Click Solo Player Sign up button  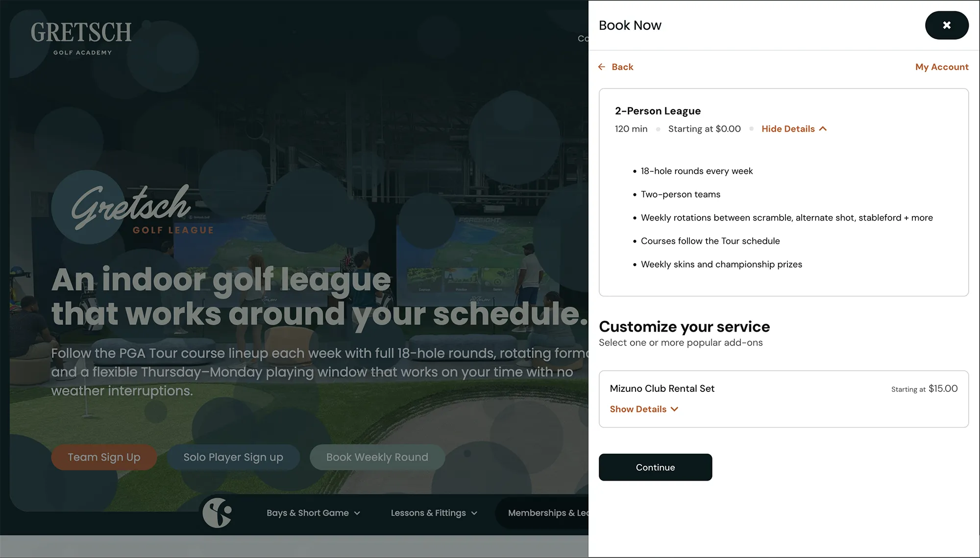click(233, 457)
